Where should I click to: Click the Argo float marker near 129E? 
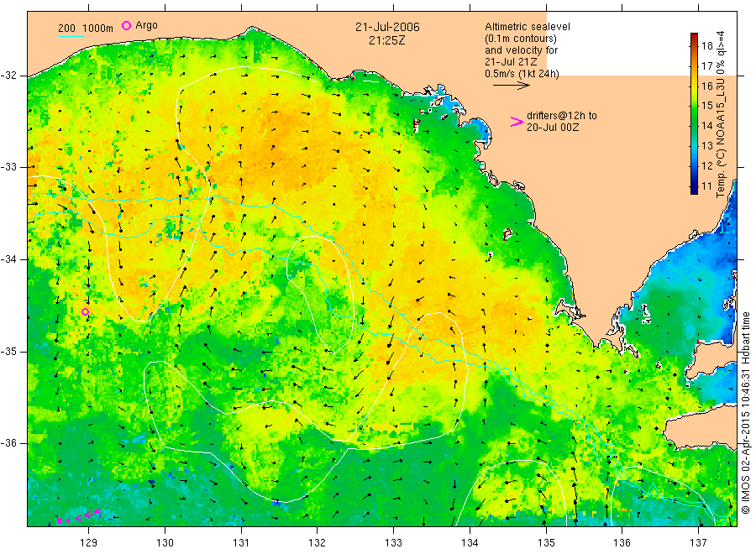pos(86,311)
